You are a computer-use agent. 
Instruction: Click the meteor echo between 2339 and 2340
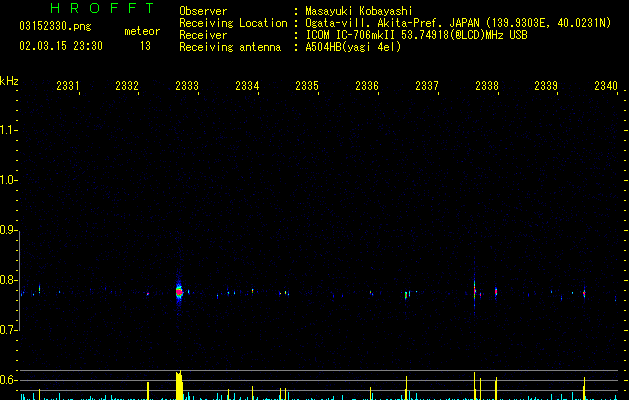point(584,293)
